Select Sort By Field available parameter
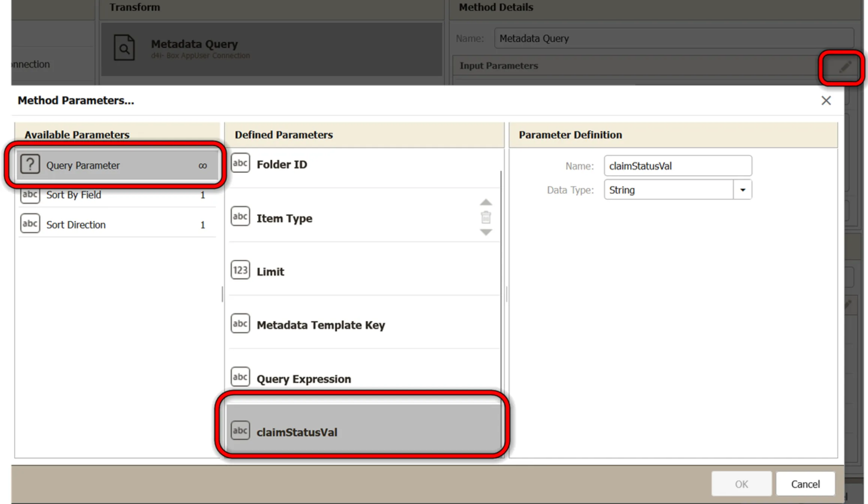 coord(117,195)
